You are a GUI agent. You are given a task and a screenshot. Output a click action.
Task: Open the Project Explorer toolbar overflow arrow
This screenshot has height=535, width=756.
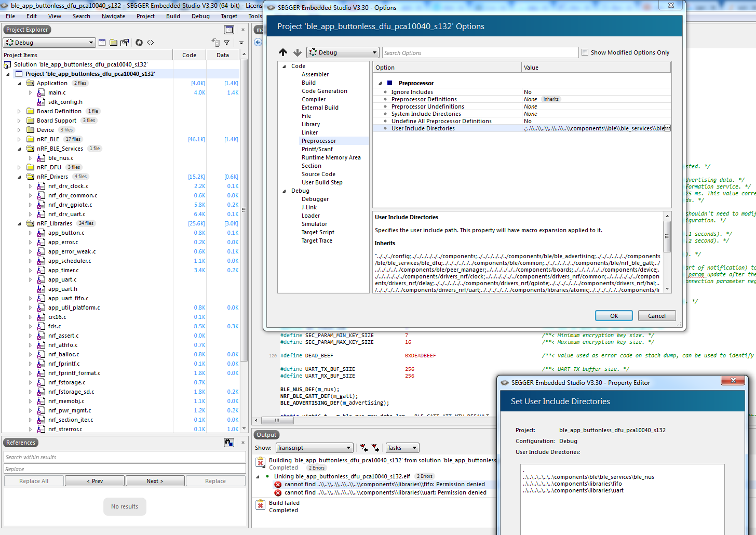[x=241, y=43]
